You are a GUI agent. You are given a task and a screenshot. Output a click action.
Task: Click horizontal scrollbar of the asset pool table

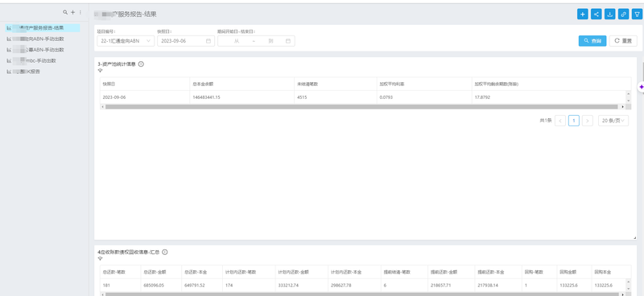(361, 107)
